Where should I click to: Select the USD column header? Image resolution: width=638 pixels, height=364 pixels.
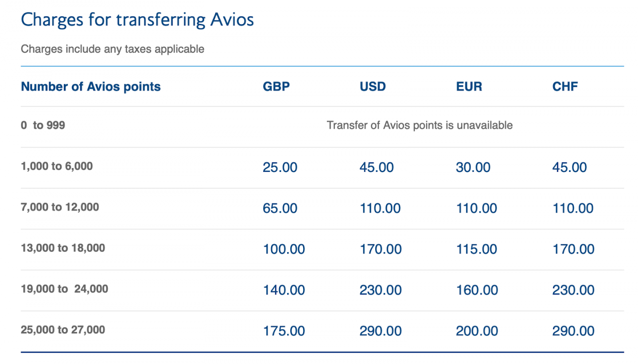[372, 86]
